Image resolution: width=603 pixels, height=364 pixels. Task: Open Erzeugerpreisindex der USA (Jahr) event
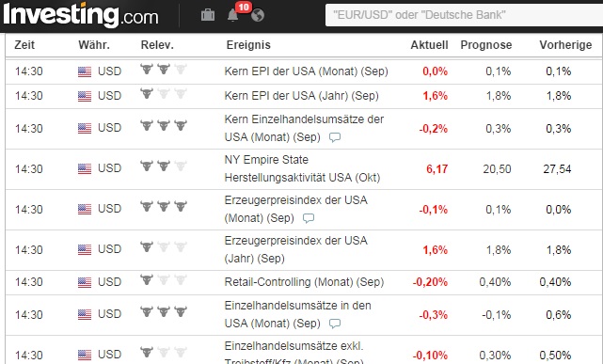pyautogui.click(x=296, y=249)
